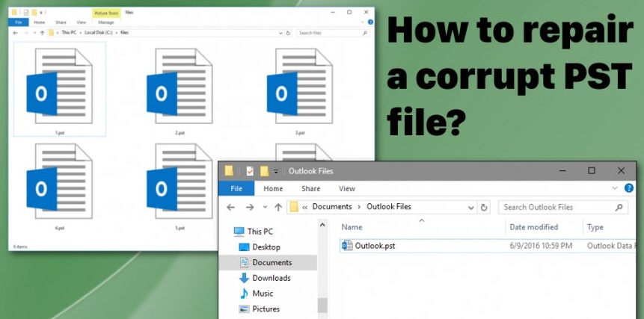Click navigation pane scroll up arrow
The height and width of the screenshot is (319, 644).
[322, 225]
